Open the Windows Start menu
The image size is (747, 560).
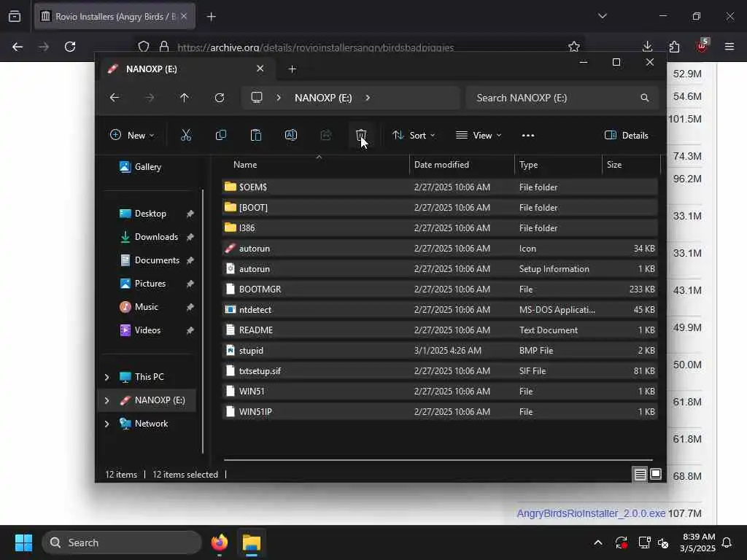[x=23, y=542]
